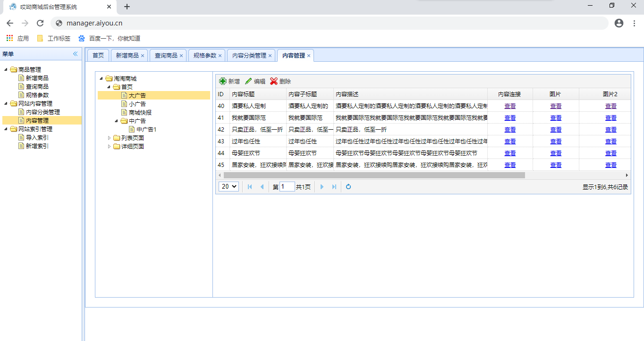Click 查看 in the 图片2 column for ID 45

(x=610, y=165)
